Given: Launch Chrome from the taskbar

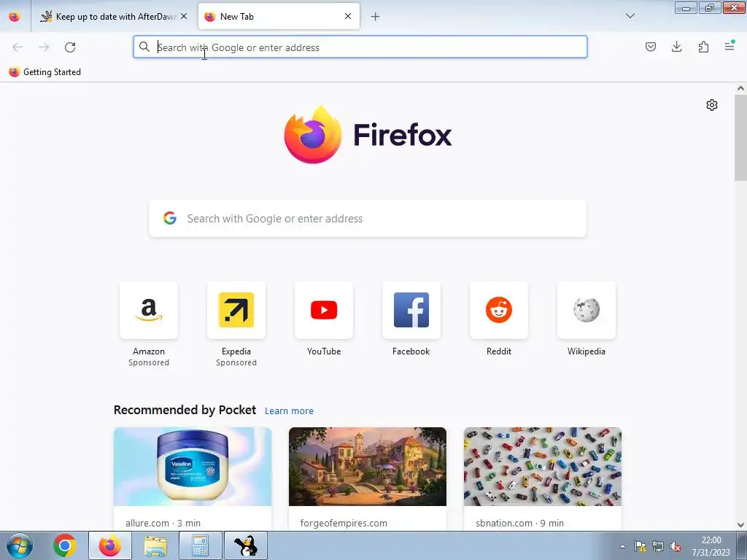Looking at the screenshot, I should click(65, 545).
